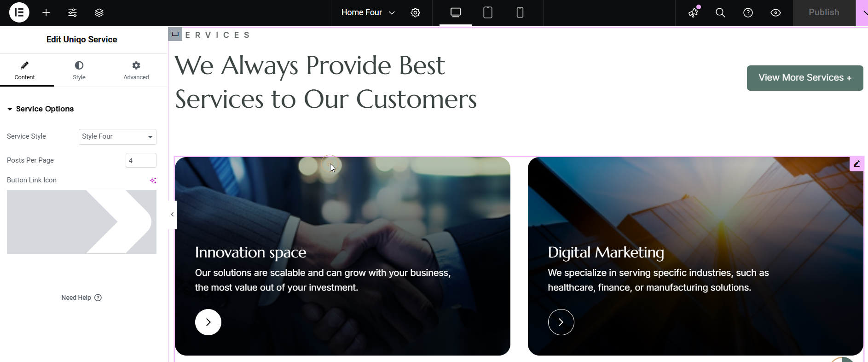Click View More Services button
This screenshot has width=868, height=362.
click(x=805, y=78)
